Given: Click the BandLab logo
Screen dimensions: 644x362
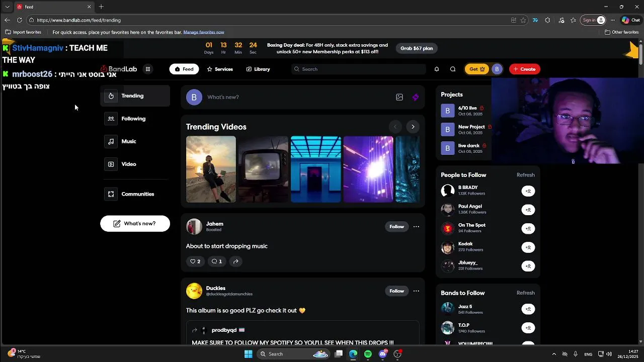Looking at the screenshot, I should (x=119, y=69).
